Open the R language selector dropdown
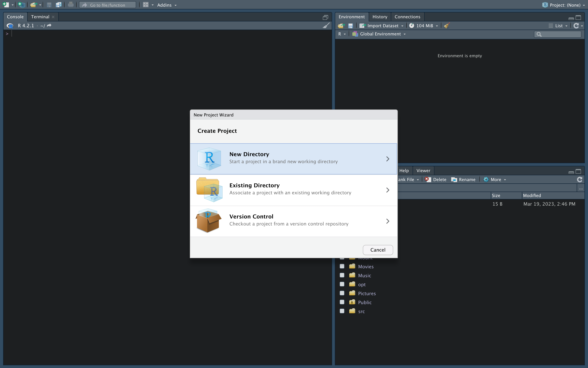The height and width of the screenshot is (368, 588). [342, 34]
